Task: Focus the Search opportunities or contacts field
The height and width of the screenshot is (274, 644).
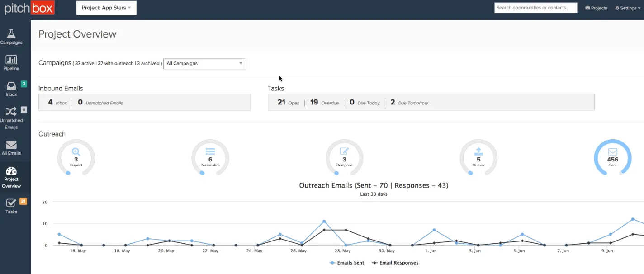Action: (535, 8)
